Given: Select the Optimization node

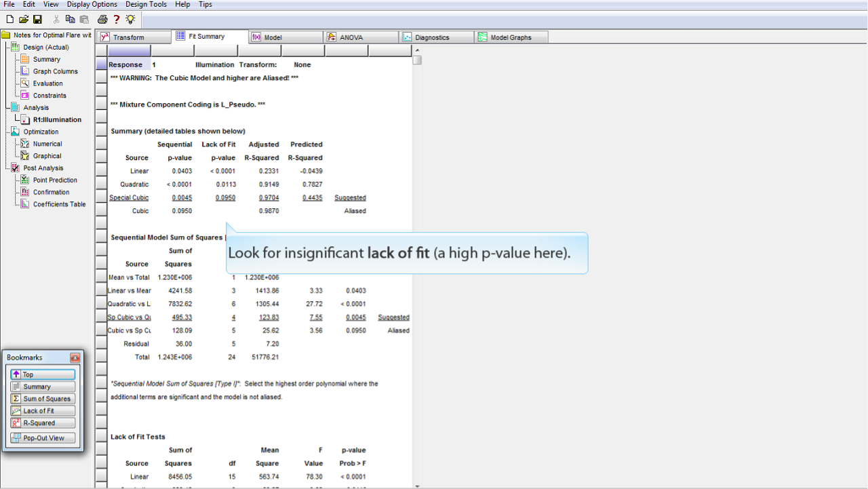Looking at the screenshot, I should 35,132.
